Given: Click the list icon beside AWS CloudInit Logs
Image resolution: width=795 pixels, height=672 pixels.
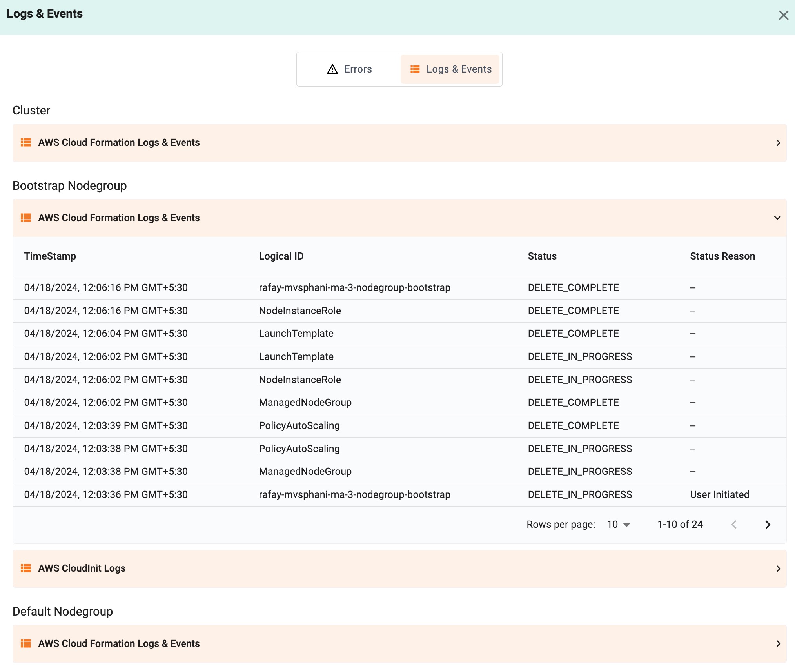Looking at the screenshot, I should click(26, 568).
